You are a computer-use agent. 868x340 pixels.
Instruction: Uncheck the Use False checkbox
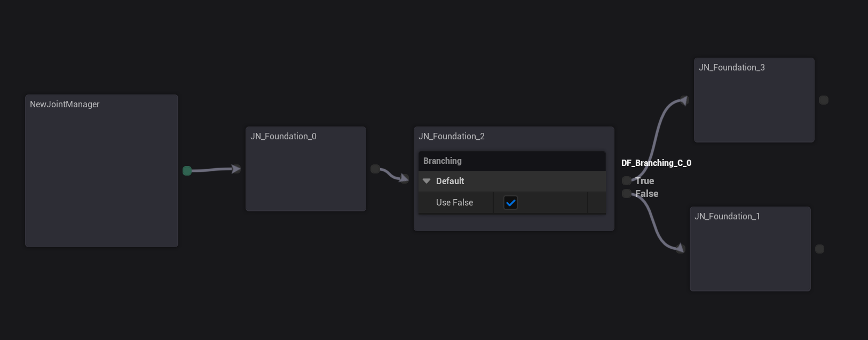510,203
